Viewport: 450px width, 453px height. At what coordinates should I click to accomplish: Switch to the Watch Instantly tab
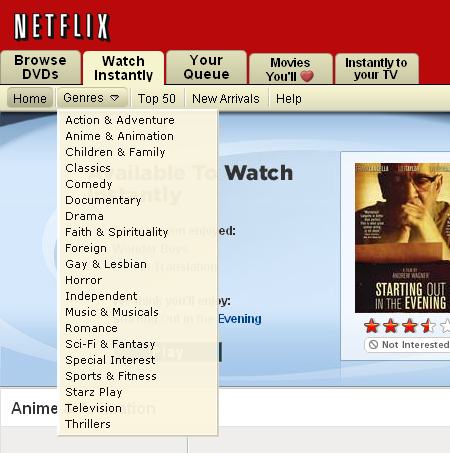[x=123, y=68]
